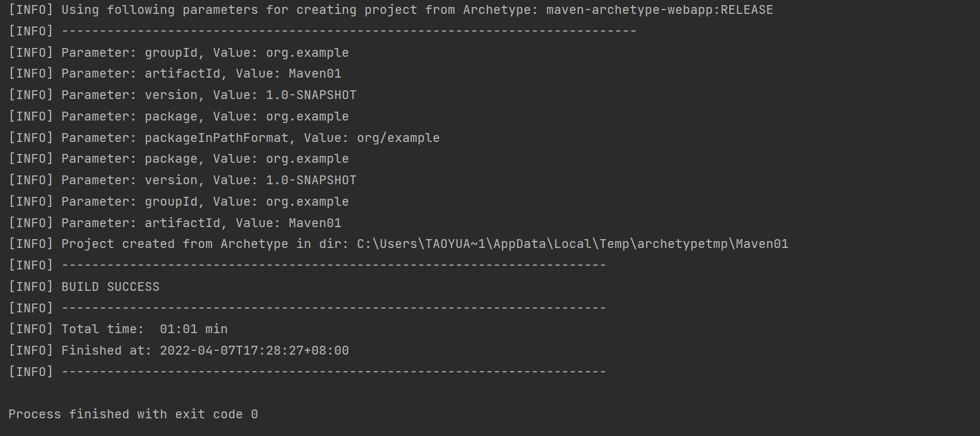Click the Finished at timestamp 2022-04-07T17:28:27+08:00
The height and width of the screenshot is (436, 980).
pyautogui.click(x=254, y=351)
